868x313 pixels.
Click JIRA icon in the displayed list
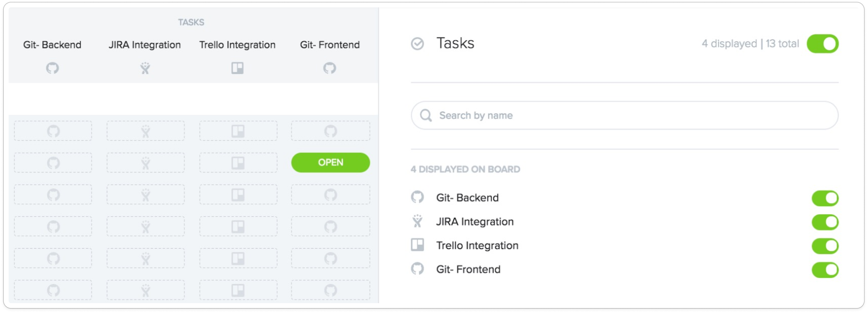coord(417,222)
